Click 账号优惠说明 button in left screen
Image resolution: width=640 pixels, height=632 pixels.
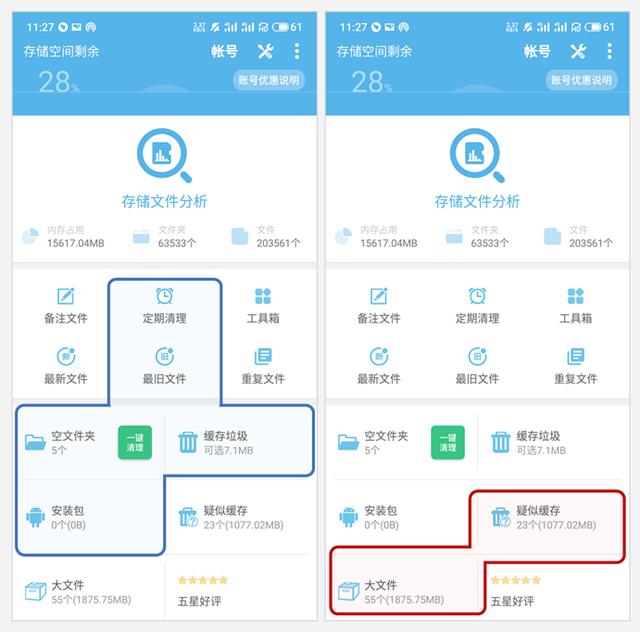click(x=269, y=80)
